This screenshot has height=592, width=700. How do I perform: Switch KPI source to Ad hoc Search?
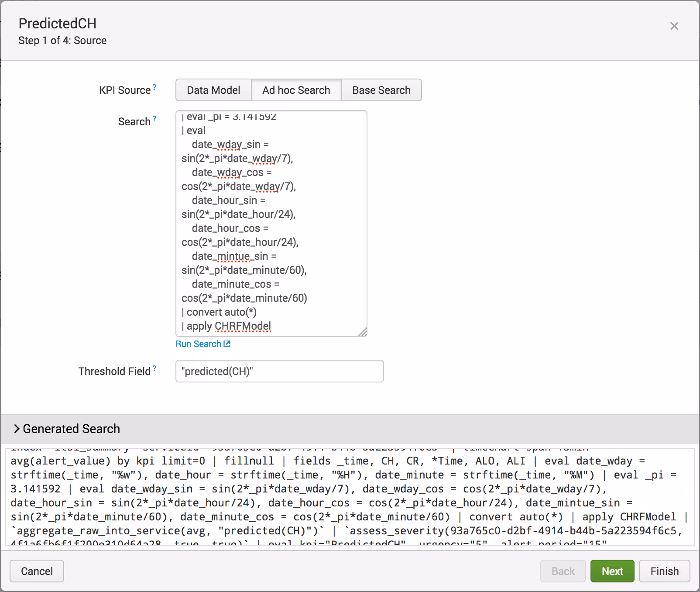[296, 90]
